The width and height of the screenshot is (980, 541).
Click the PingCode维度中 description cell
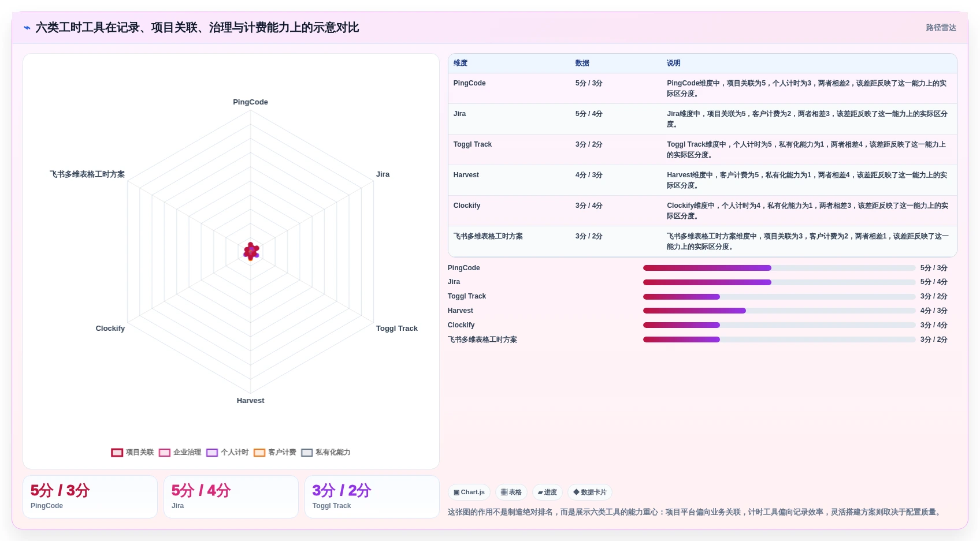[809, 88]
